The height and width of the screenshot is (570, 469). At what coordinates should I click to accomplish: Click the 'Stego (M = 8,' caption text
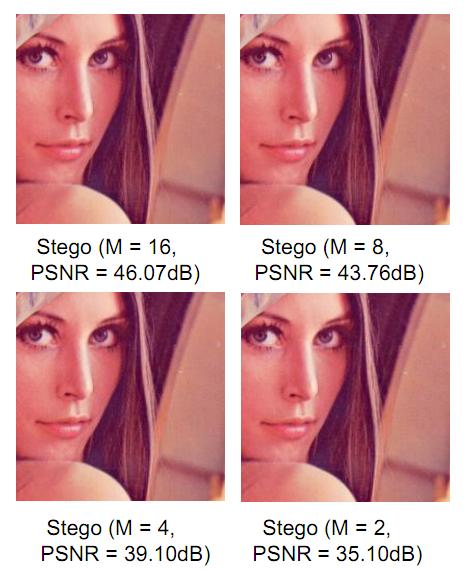[x=325, y=247]
